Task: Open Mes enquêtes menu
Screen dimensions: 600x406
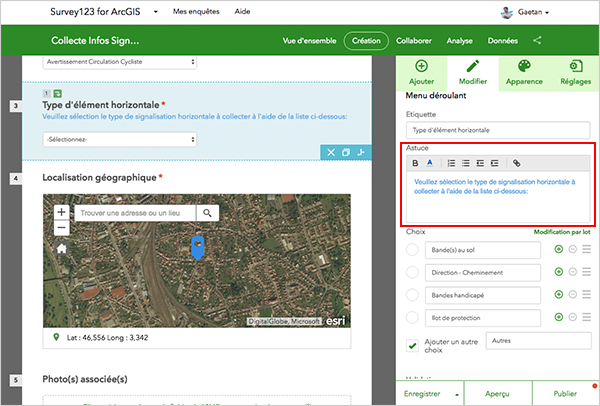Action: (x=196, y=11)
